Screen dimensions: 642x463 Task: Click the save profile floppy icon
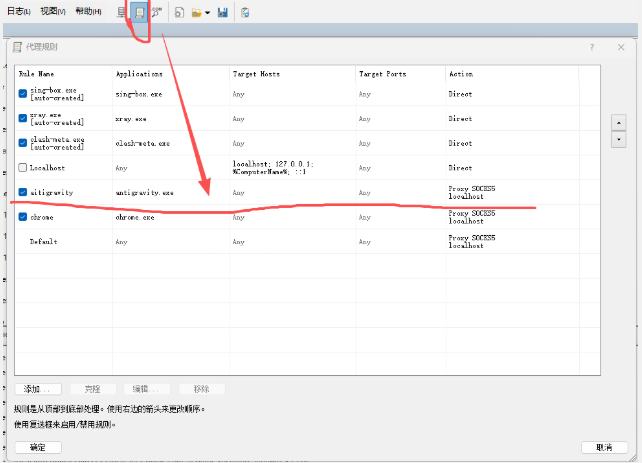coord(222,12)
